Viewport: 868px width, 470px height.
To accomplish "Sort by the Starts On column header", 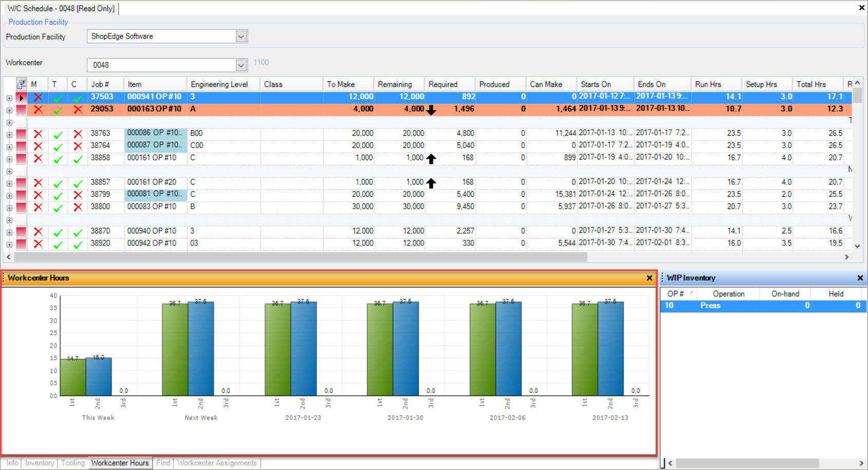I will (606, 84).
